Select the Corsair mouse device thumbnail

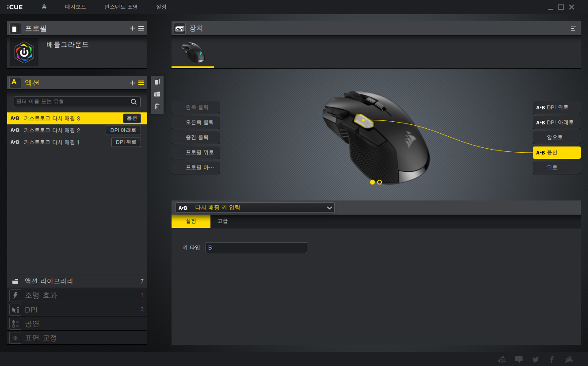tap(193, 53)
